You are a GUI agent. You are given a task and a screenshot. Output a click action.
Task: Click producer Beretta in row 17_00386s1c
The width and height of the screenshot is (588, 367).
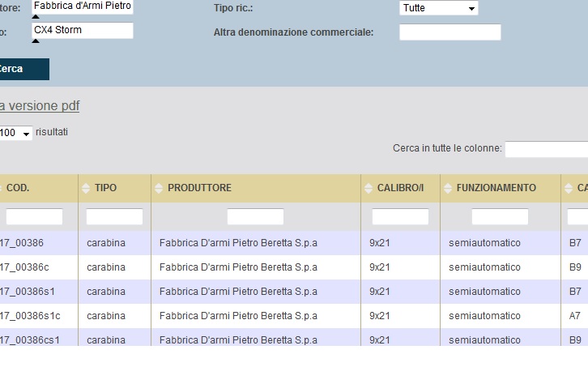click(238, 316)
